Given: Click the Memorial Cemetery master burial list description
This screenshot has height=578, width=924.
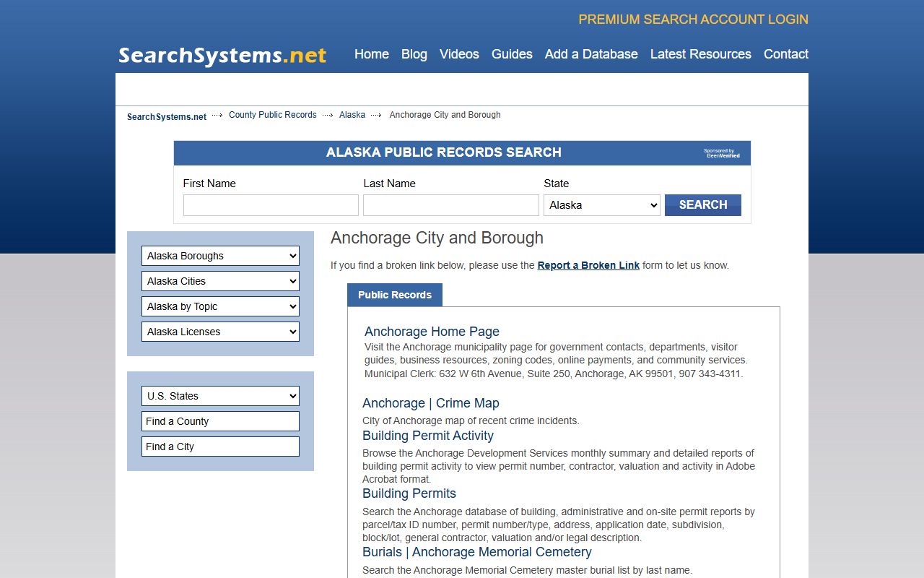Looking at the screenshot, I should pyautogui.click(x=527, y=570).
